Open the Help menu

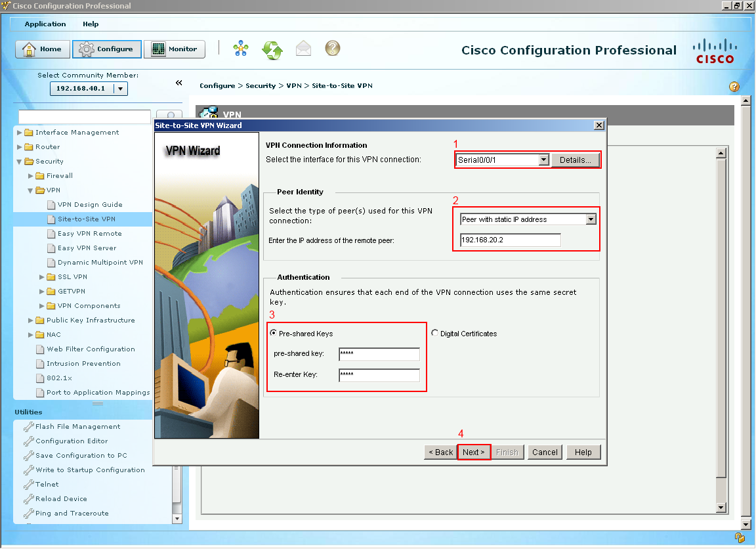click(x=90, y=24)
